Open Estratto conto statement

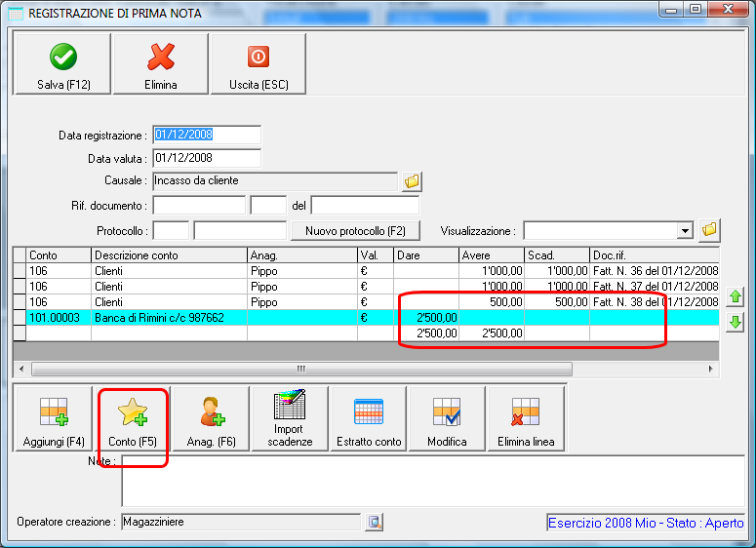(369, 419)
